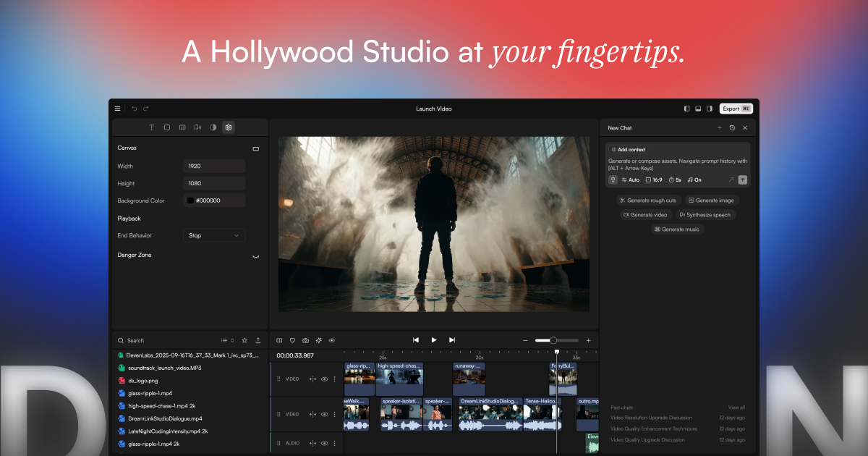Viewport: 868px width, 456px height.
Task: Click the Export button
Action: click(735, 108)
